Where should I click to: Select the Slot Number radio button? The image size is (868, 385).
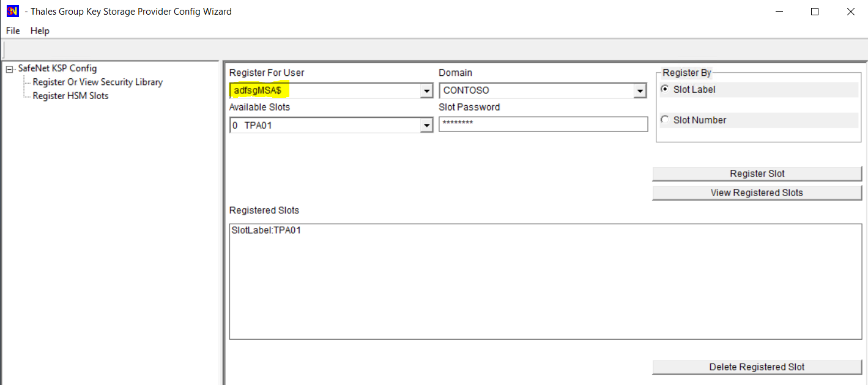[x=666, y=120]
